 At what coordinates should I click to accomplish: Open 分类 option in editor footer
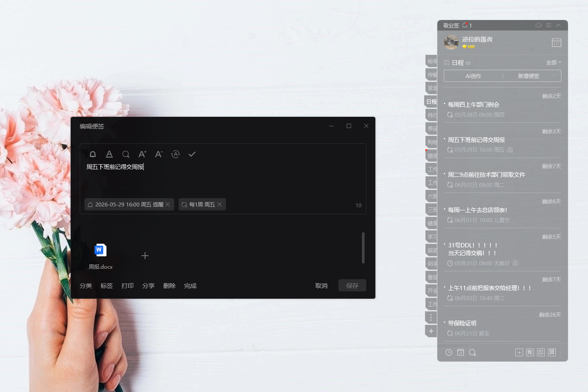(86, 286)
